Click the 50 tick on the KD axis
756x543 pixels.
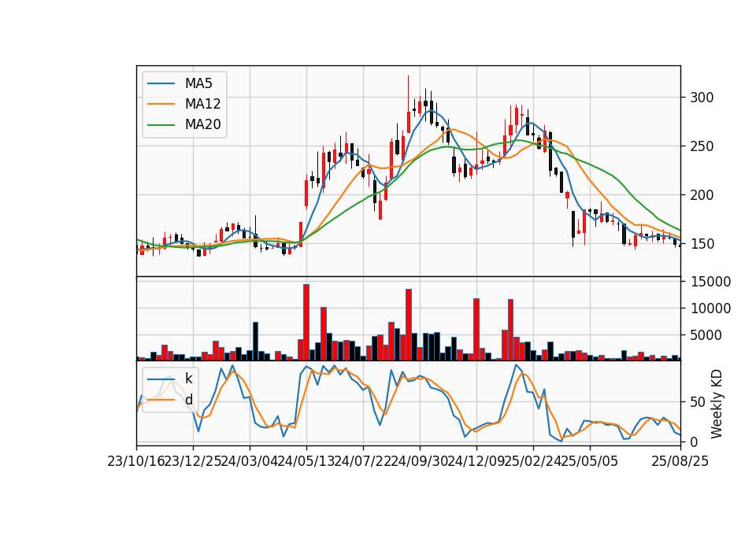click(698, 402)
